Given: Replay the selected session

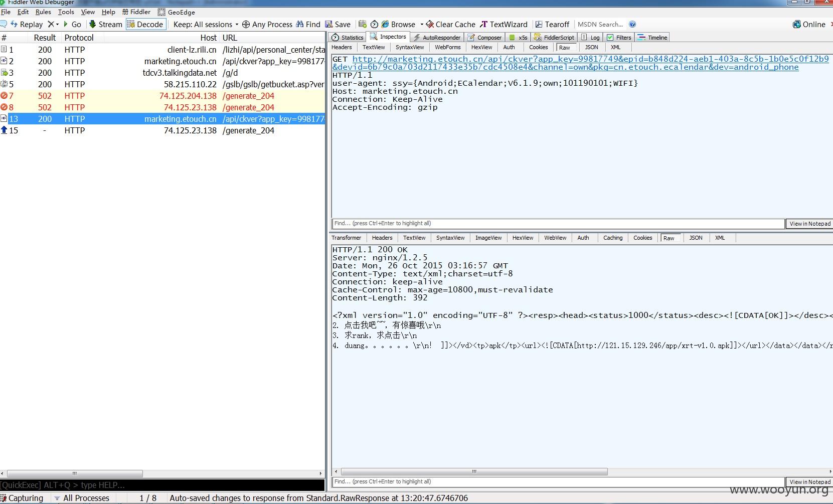Looking at the screenshot, I should pos(27,24).
